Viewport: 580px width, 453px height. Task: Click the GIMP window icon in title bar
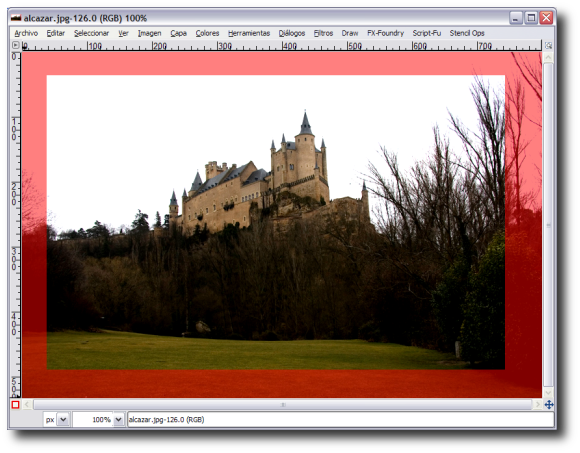point(16,18)
